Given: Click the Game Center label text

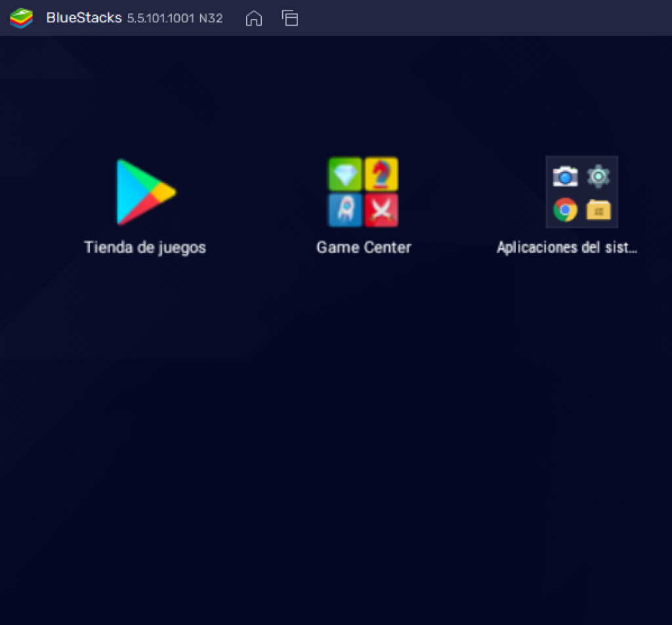Looking at the screenshot, I should coord(364,248).
